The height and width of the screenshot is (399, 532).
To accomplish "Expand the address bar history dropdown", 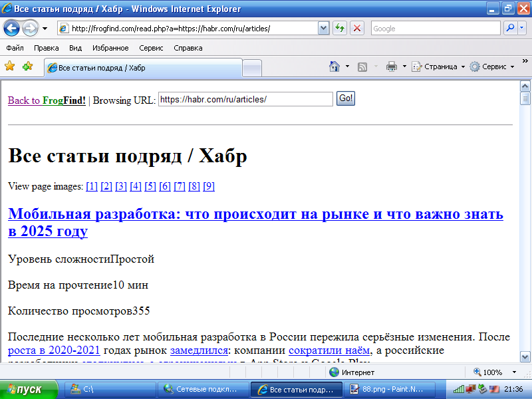I will pos(323,29).
